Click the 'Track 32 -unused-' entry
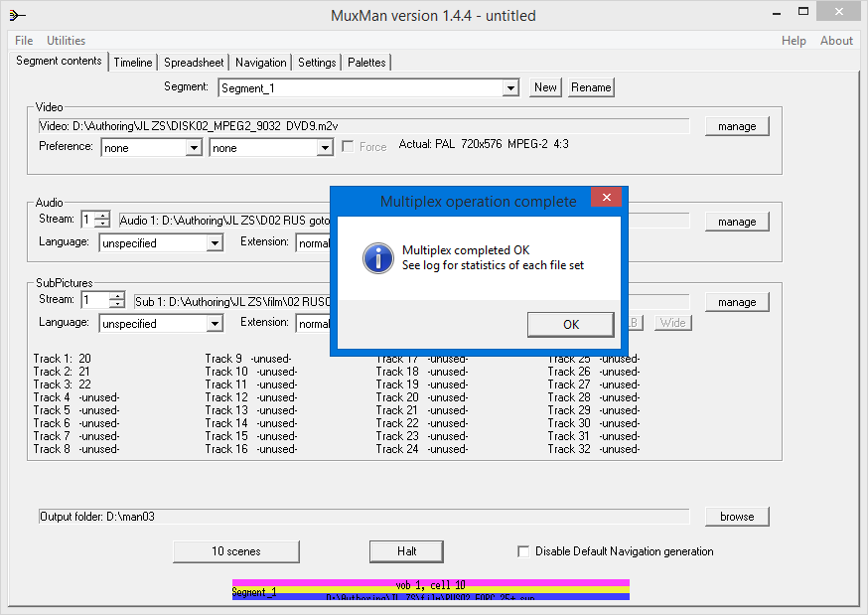This screenshot has height=615, width=868. 594,449
